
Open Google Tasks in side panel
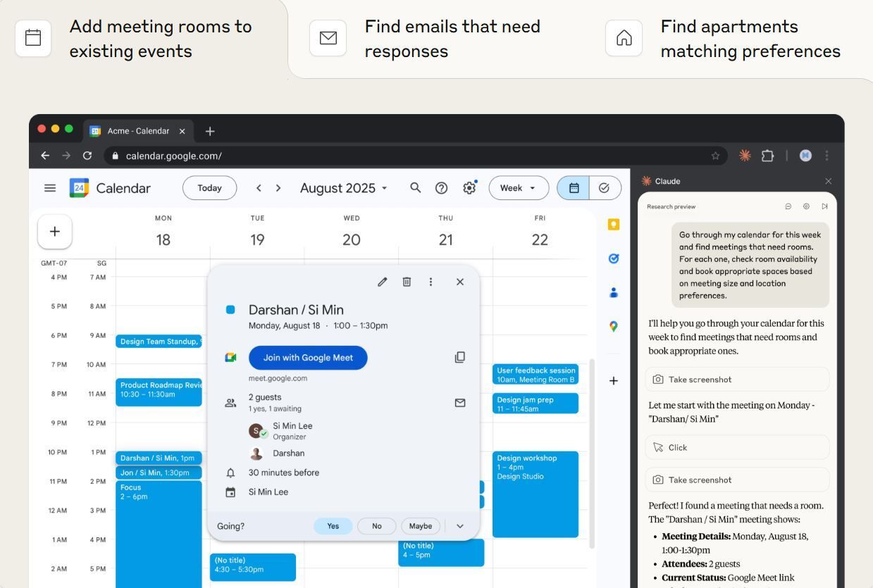[x=614, y=258]
